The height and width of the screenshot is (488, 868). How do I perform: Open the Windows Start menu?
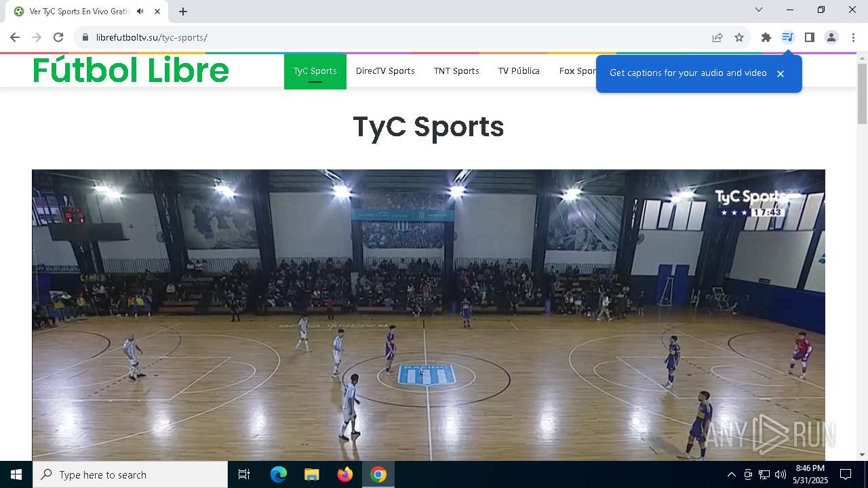[x=16, y=474]
